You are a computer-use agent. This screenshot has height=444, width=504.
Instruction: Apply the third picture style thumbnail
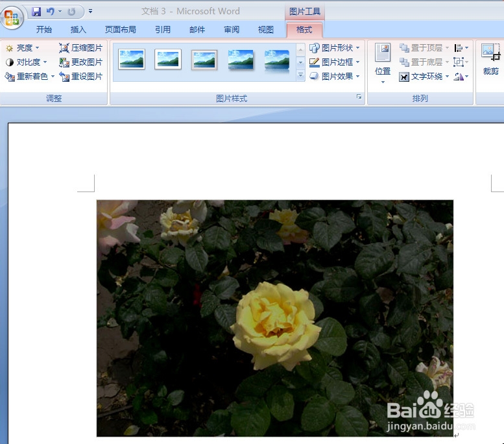point(204,60)
